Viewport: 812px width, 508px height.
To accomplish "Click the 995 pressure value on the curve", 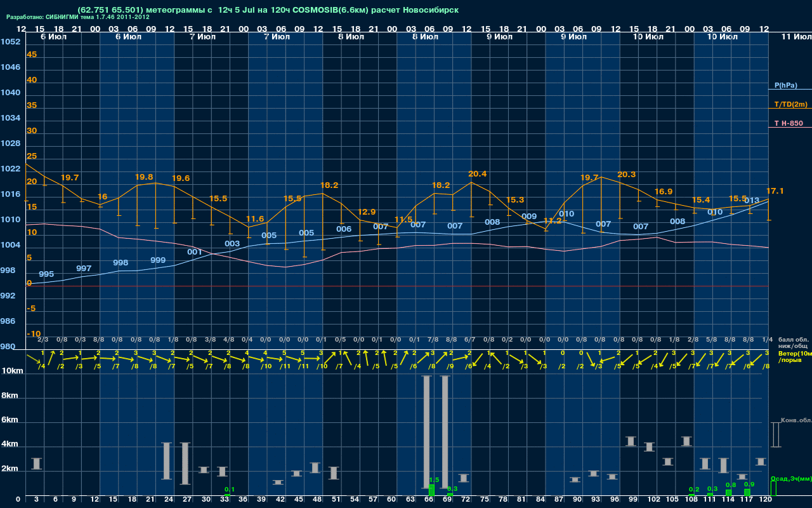I will [46, 274].
